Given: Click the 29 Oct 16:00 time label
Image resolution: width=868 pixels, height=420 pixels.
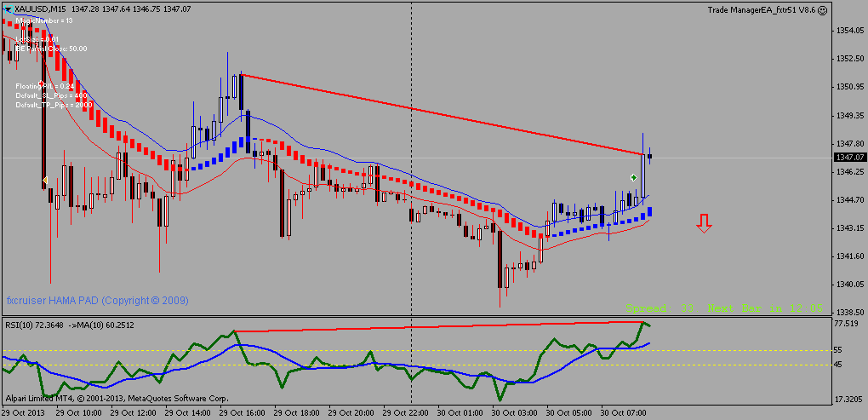Looking at the screenshot, I should click(242, 413).
